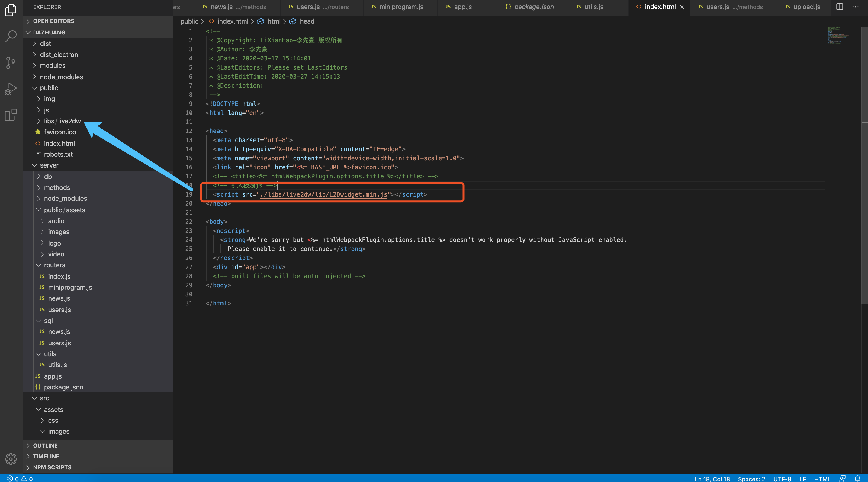868x482 pixels.
Task: Close the index.html tab
Action: pyautogui.click(x=682, y=7)
